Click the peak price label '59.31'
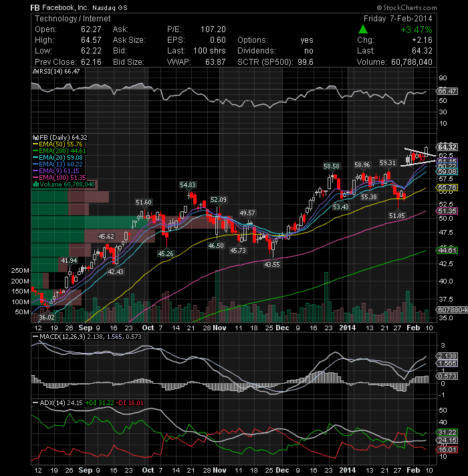Image resolution: width=468 pixels, height=476 pixels. [388, 163]
